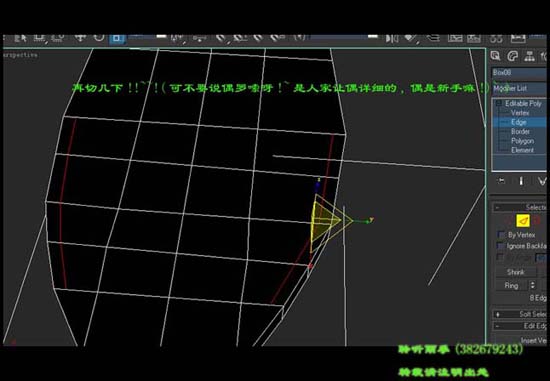Activate the highlighted Select and Scale tool
The image size is (550, 381).
tap(117, 38)
